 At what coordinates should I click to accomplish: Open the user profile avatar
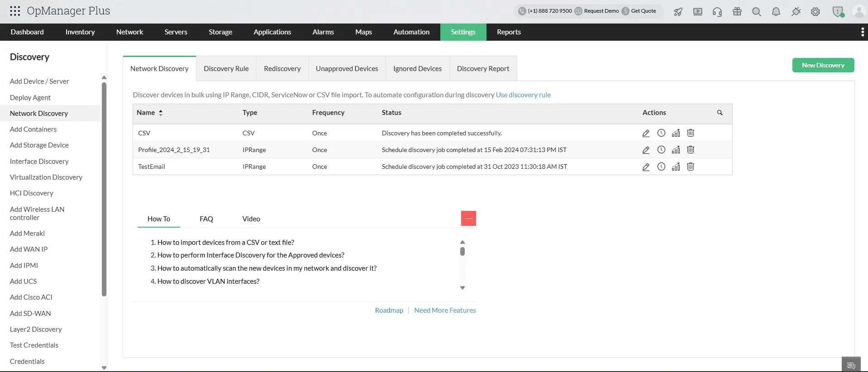click(x=859, y=11)
